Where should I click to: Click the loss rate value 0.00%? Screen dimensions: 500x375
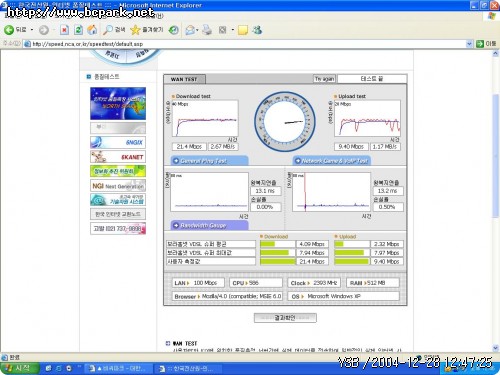tap(266, 207)
